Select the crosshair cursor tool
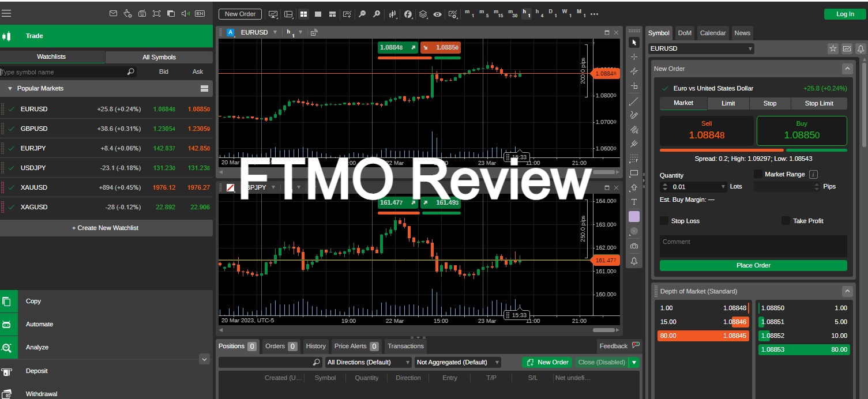The height and width of the screenshot is (399, 868). 634,57
